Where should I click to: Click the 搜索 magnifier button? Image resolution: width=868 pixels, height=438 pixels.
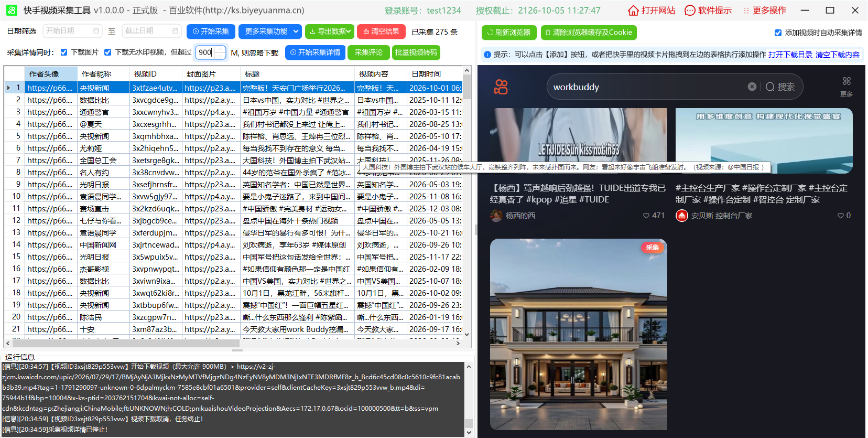tap(780, 87)
